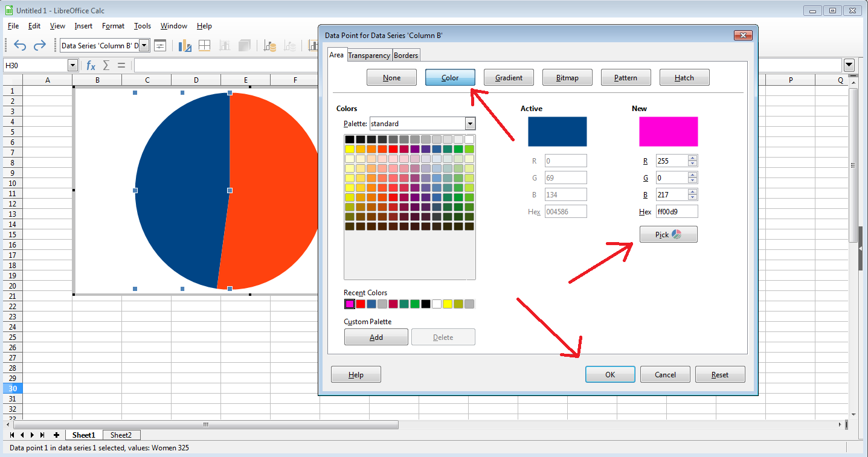Open the View menu
This screenshot has width=868, height=457.
(x=57, y=26)
